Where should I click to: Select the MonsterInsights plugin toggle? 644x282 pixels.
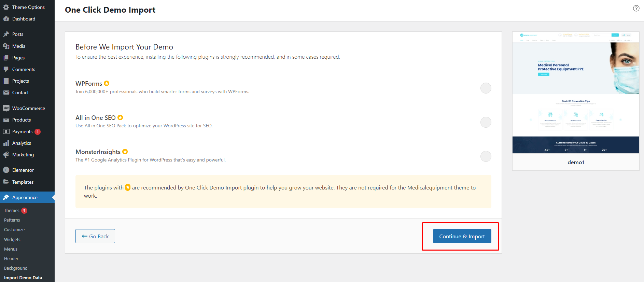click(486, 156)
